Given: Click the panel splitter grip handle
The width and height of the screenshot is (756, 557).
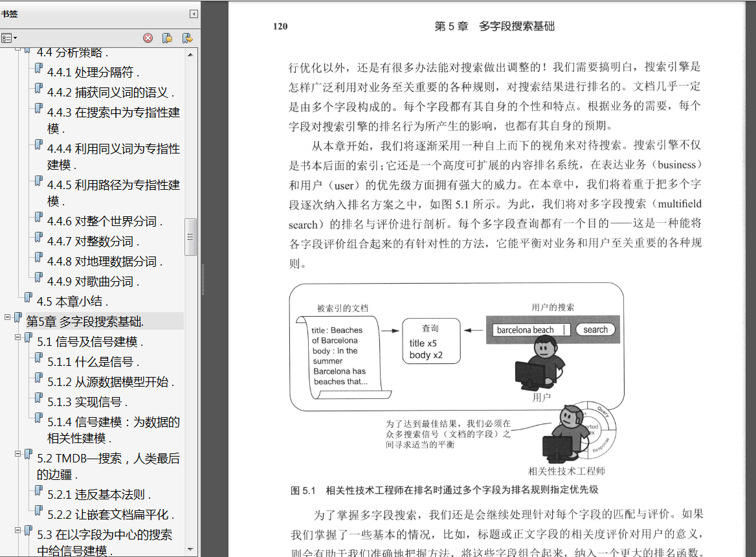Looking at the screenshot, I should coord(203,280).
